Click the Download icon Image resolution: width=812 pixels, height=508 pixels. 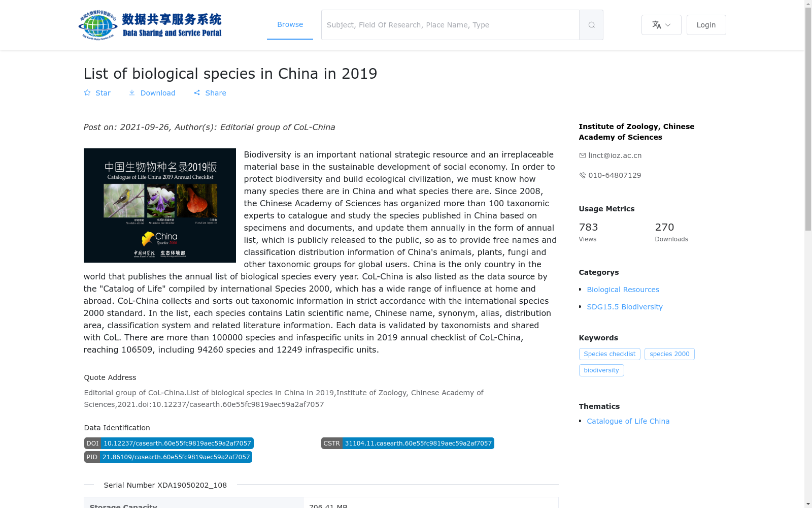(x=132, y=93)
